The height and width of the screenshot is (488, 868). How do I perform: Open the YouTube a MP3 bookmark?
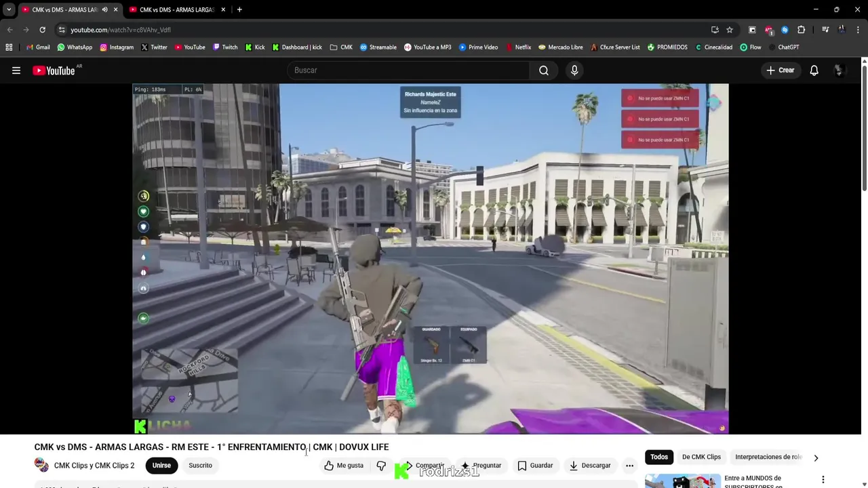(427, 47)
